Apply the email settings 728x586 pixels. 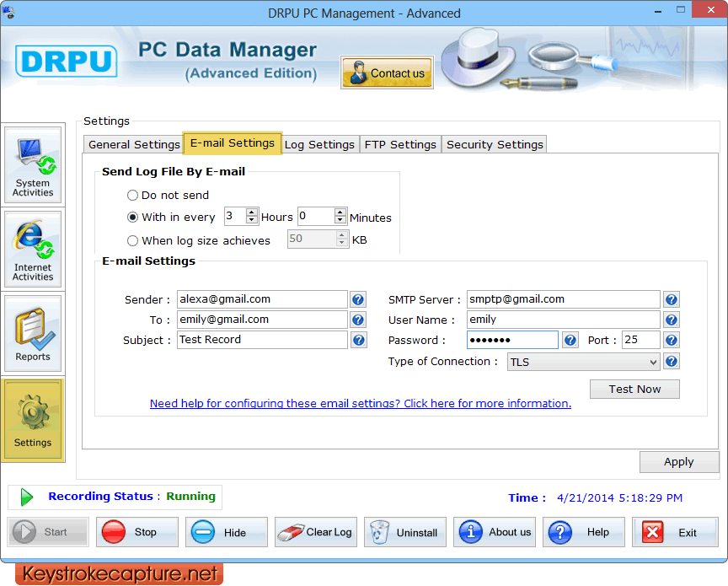(x=679, y=462)
